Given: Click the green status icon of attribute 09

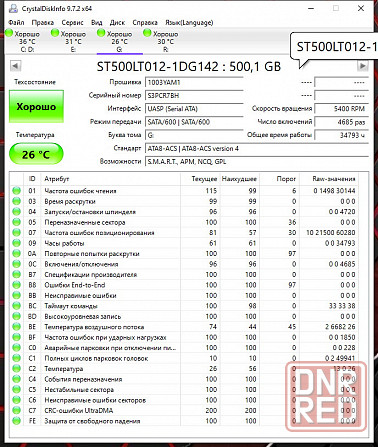Looking at the screenshot, I should [16, 243].
